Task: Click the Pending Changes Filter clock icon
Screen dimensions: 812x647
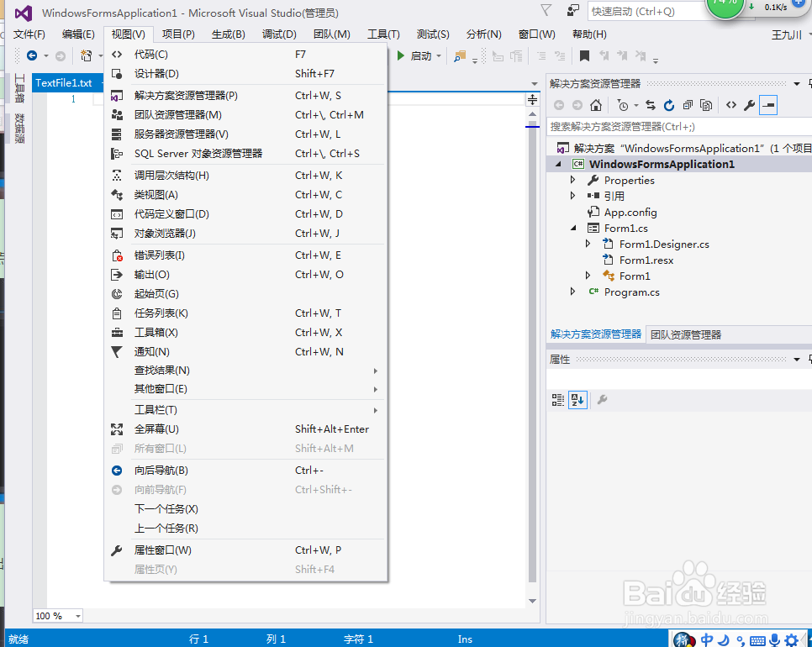Action: 623,105
